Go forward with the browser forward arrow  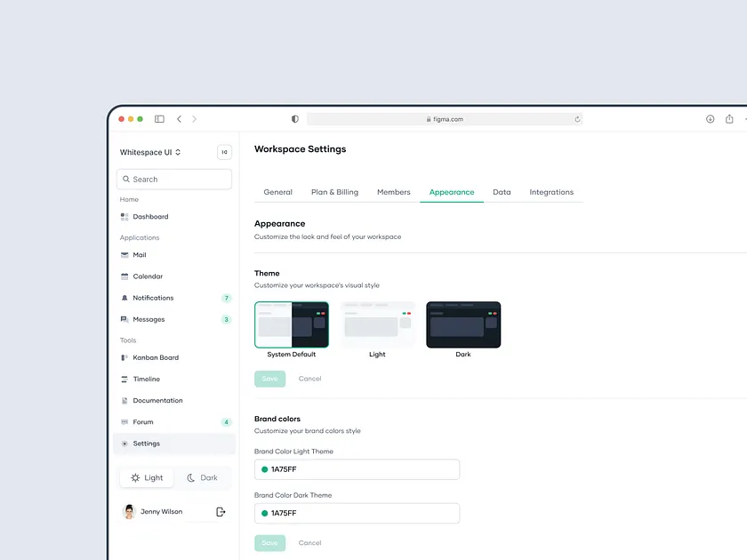(194, 119)
